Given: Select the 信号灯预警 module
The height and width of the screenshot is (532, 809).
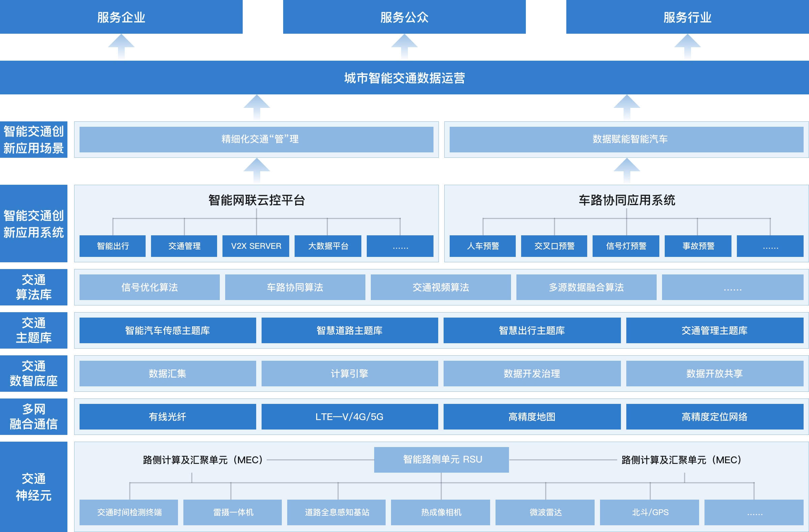Looking at the screenshot, I should tap(625, 246).
